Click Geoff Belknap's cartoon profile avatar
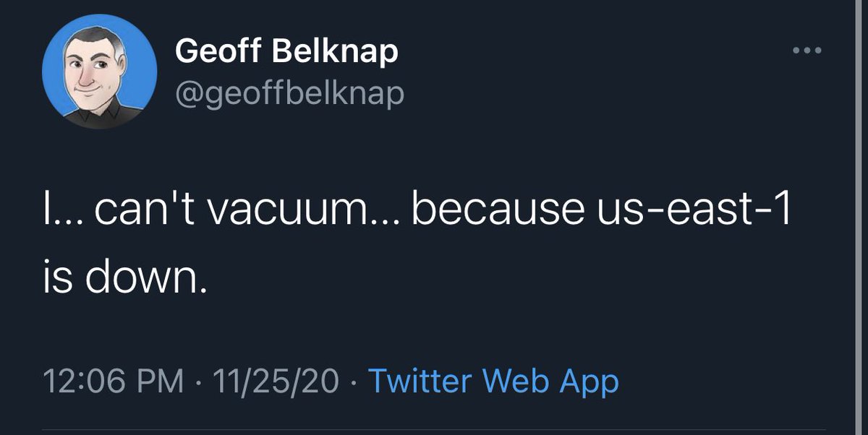 pyautogui.click(x=100, y=74)
